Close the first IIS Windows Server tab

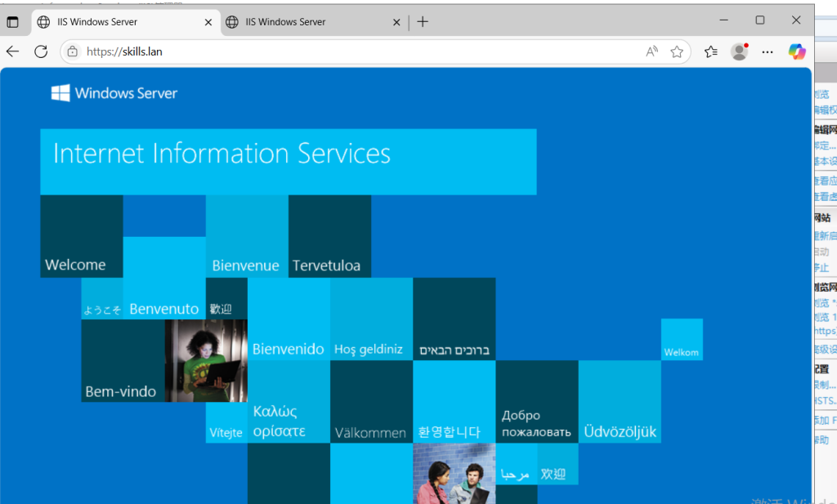(x=208, y=22)
